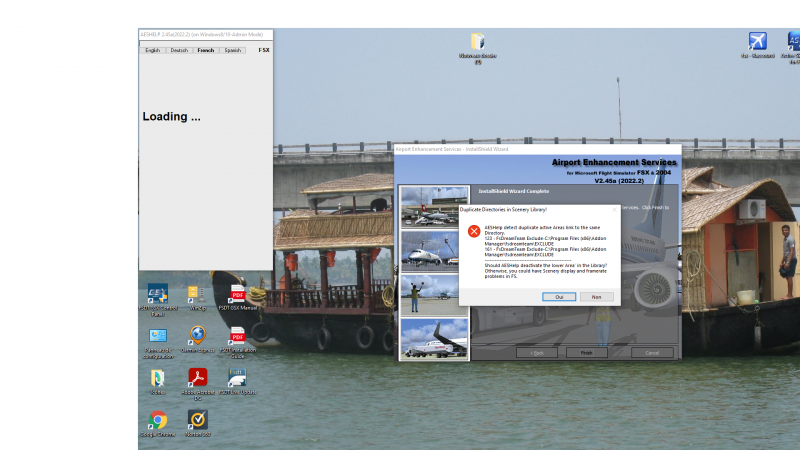Click the top airport gate thumbnail in installer
Screen dimensions: 800x450
click(x=434, y=207)
